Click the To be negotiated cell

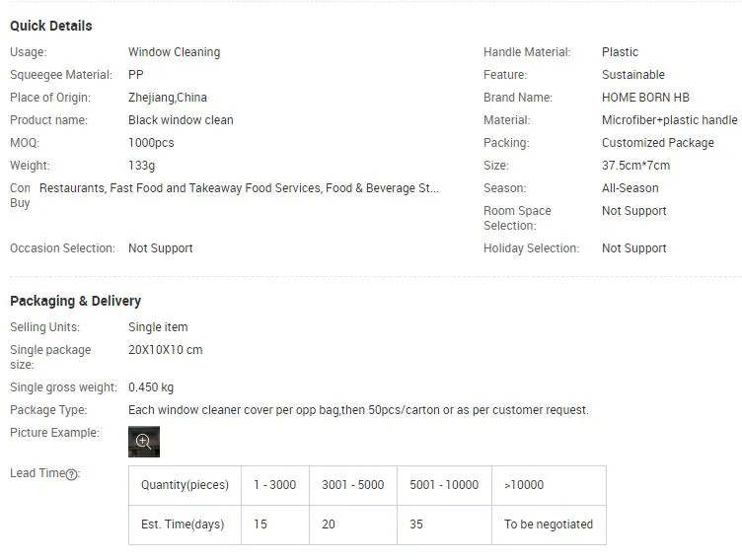(x=549, y=525)
